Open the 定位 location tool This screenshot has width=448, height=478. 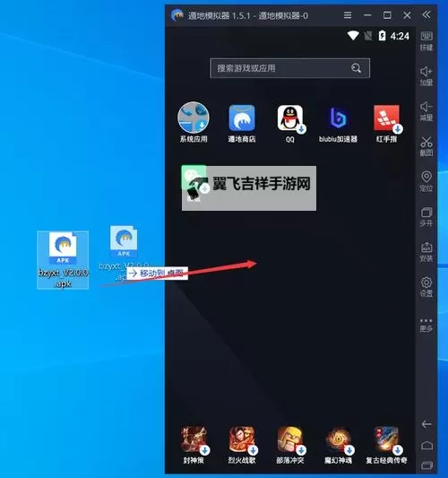click(426, 181)
